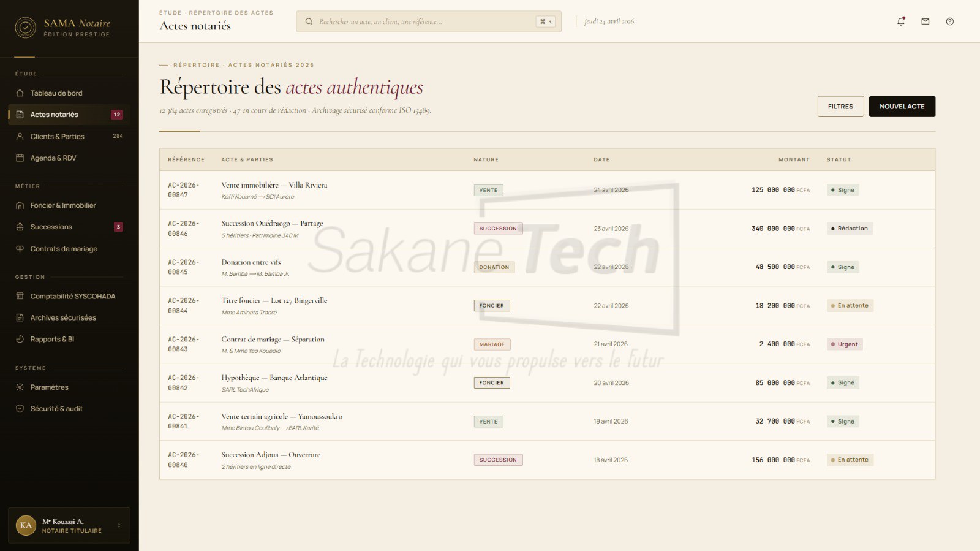Screen dimensions: 980x551
Task: Open act reference AC-2026-00844
Action: 183,306
